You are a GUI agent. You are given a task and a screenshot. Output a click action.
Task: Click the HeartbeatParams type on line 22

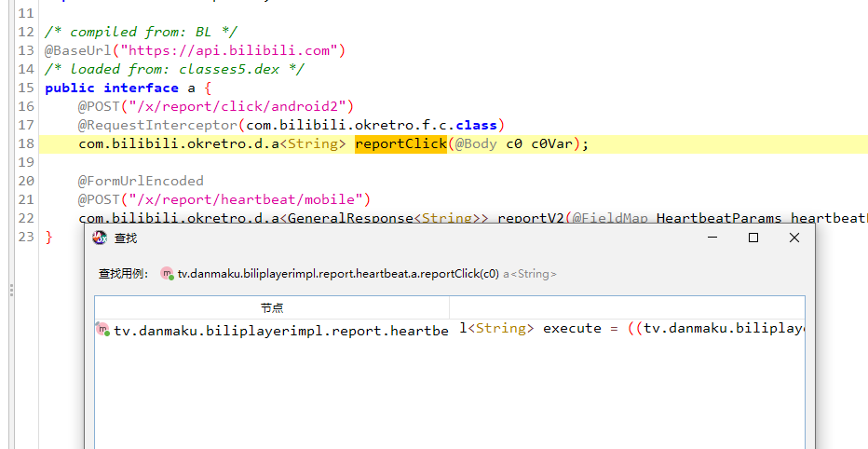719,218
